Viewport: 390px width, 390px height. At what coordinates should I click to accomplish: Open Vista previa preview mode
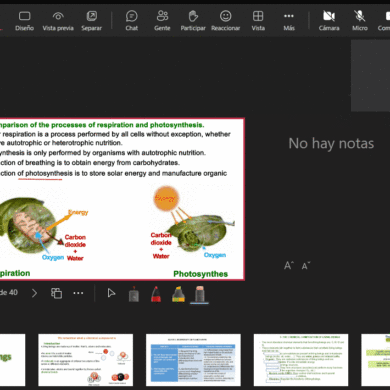coord(58,21)
